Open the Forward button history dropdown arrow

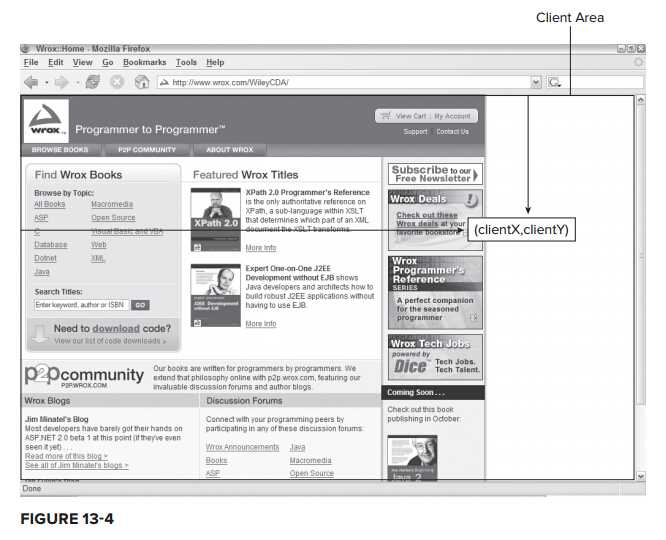coord(77,82)
